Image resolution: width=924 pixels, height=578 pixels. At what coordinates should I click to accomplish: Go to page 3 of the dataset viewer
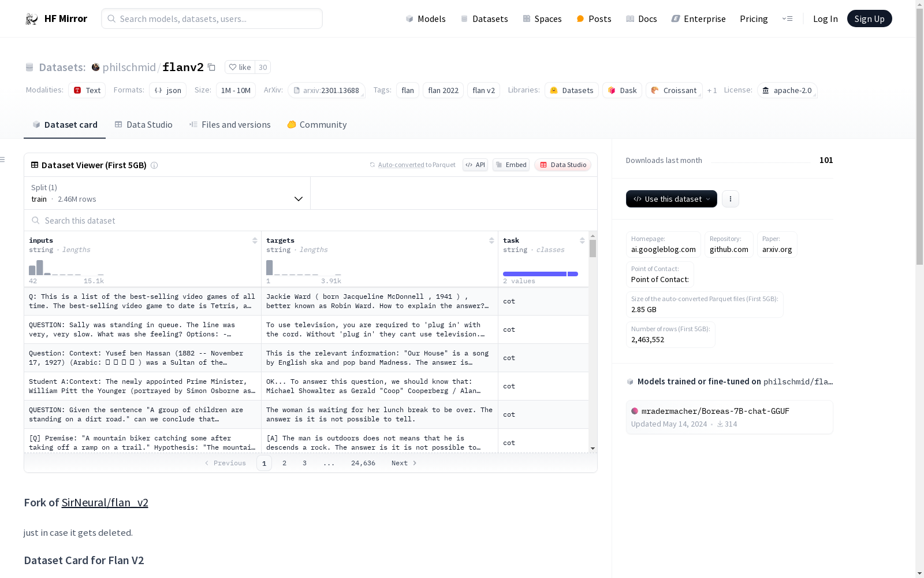[x=304, y=463]
